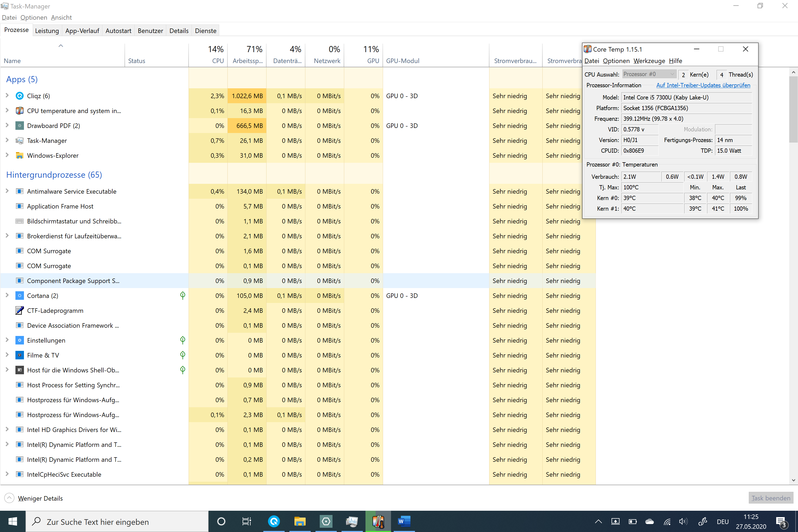Viewport: 798px width, 532px height.
Task: Collapse view with Weniger Details
Action: [34, 498]
